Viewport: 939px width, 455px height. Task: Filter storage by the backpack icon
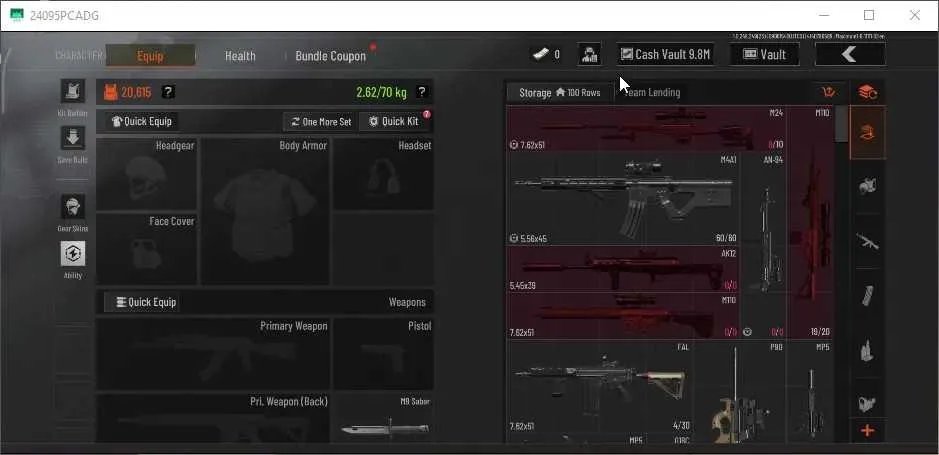[868, 404]
